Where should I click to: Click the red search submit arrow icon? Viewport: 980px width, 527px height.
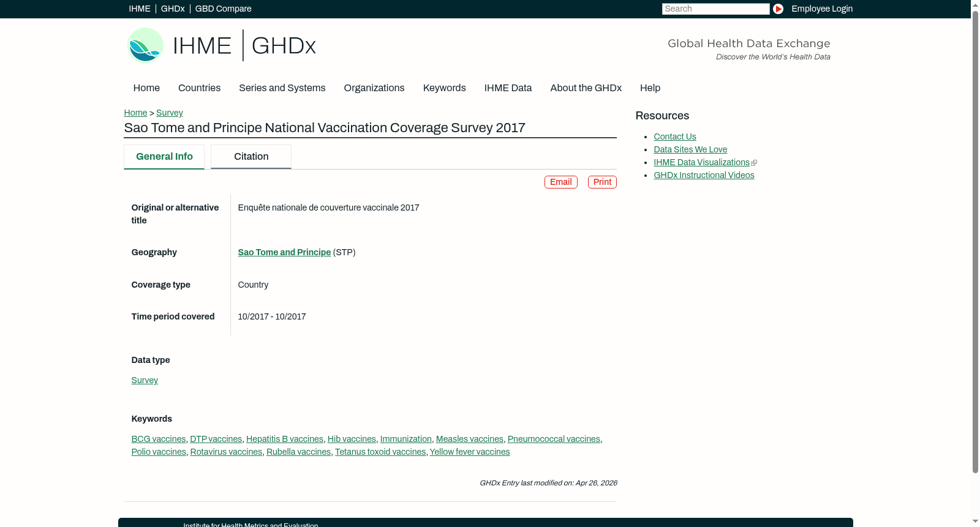(x=778, y=9)
